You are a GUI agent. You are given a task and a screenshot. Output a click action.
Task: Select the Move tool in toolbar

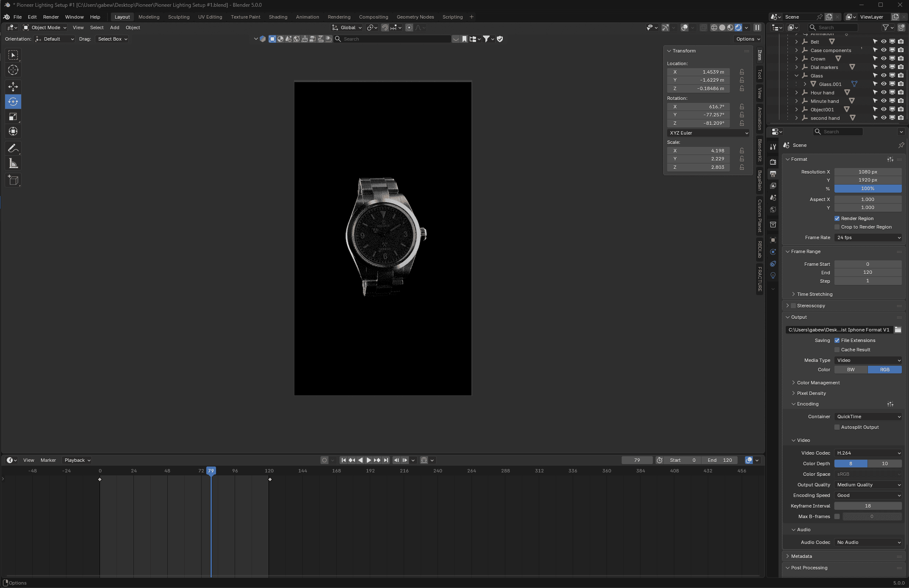click(13, 87)
